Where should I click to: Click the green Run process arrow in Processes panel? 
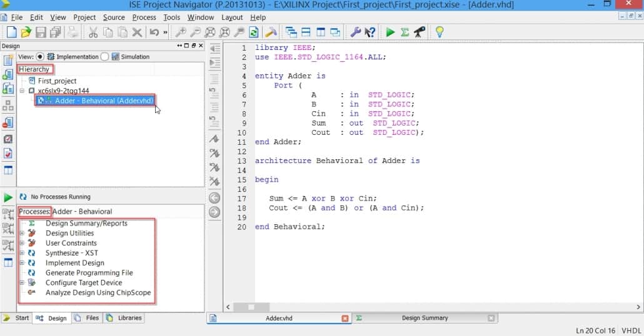8,197
